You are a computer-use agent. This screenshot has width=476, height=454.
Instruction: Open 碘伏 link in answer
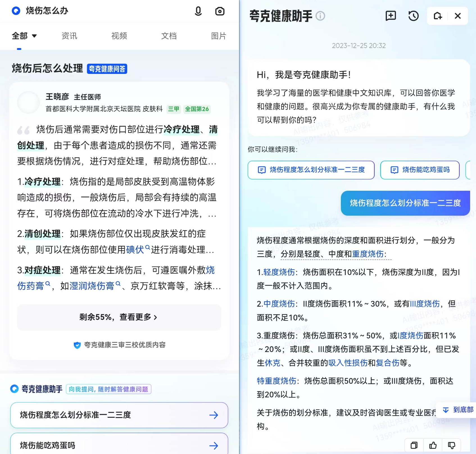tap(135, 249)
